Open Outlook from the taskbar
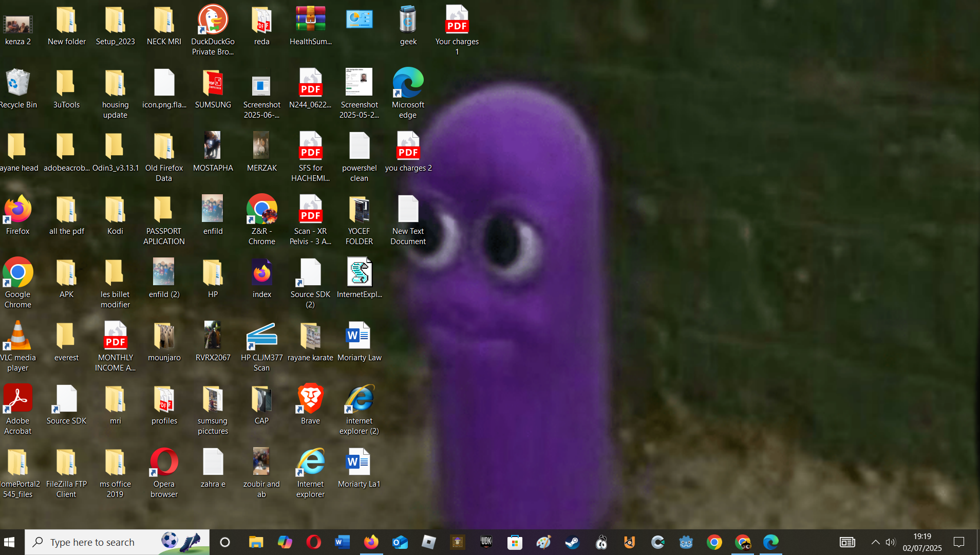Screen dimensions: 980x555 tap(400, 542)
